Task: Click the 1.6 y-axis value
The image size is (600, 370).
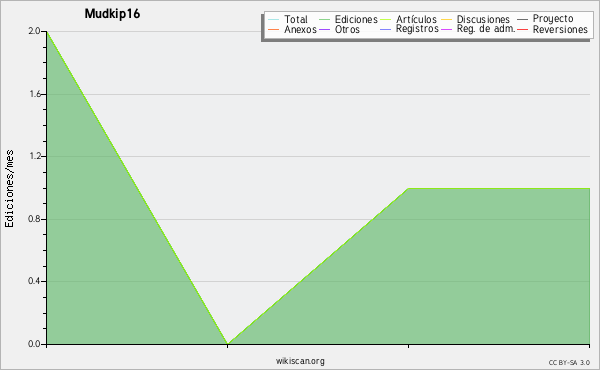Action: [34, 94]
